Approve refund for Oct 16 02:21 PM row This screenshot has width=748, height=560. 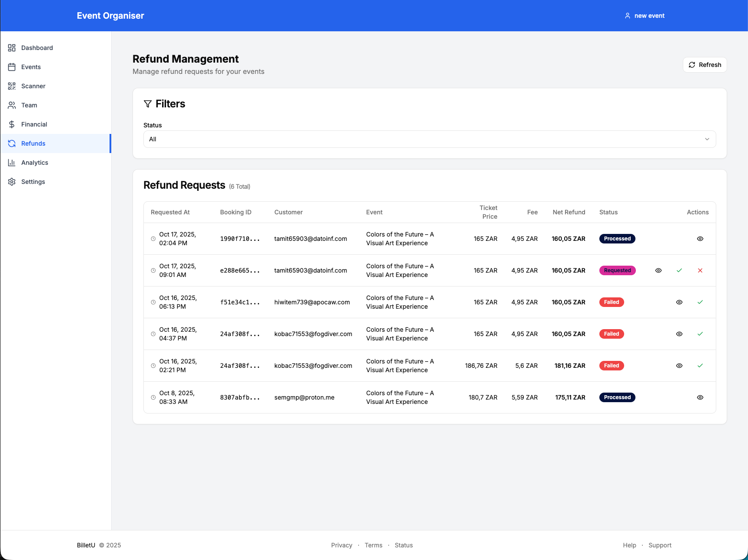point(700,366)
